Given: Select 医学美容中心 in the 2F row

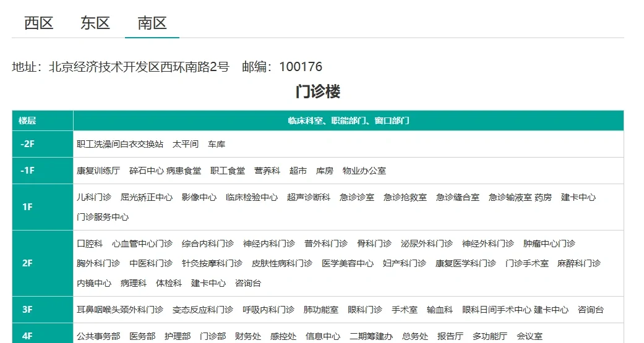Looking at the screenshot, I should (348, 263).
